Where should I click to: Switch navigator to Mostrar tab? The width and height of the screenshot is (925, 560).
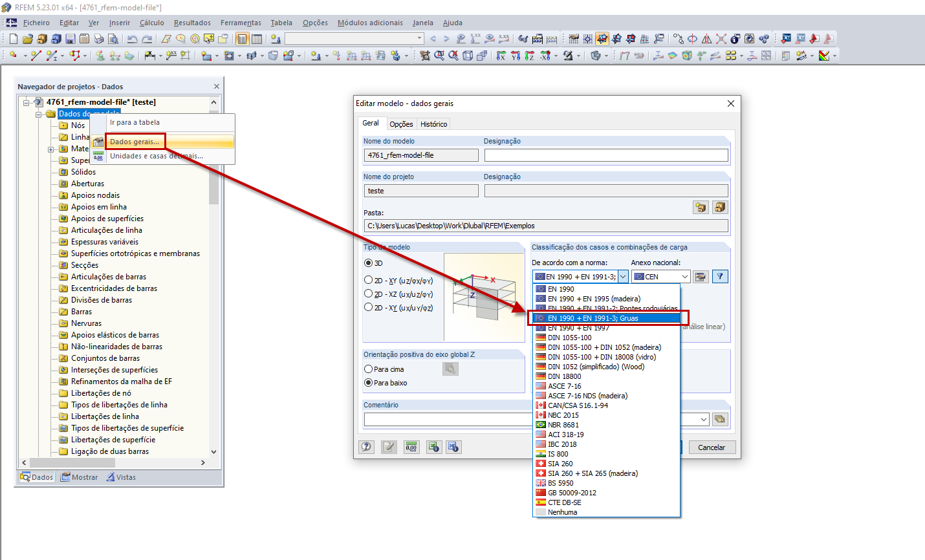point(80,477)
